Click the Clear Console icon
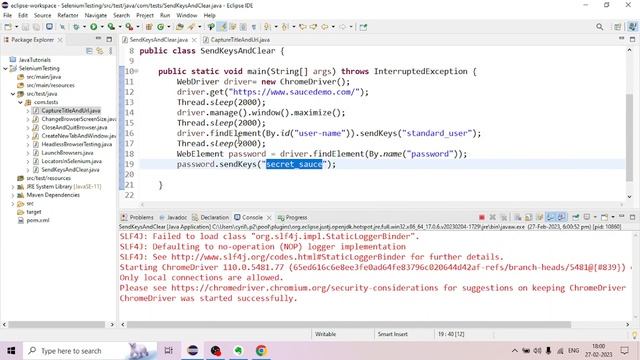 (x=518, y=217)
